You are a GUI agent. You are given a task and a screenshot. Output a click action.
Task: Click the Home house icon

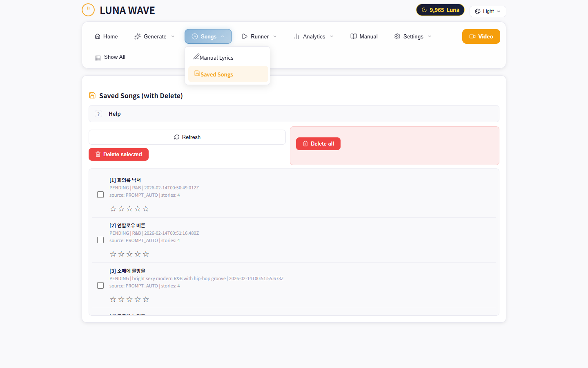tap(98, 36)
